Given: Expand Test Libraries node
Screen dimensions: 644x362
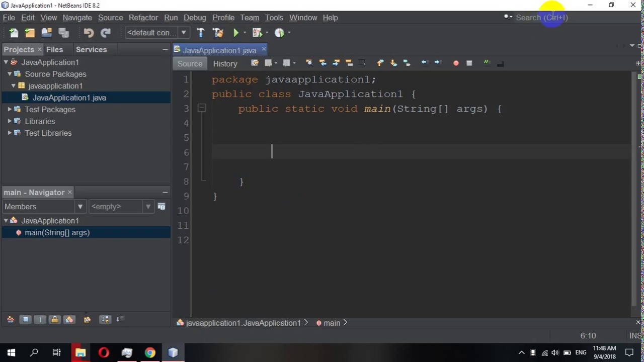Looking at the screenshot, I should coord(10,133).
